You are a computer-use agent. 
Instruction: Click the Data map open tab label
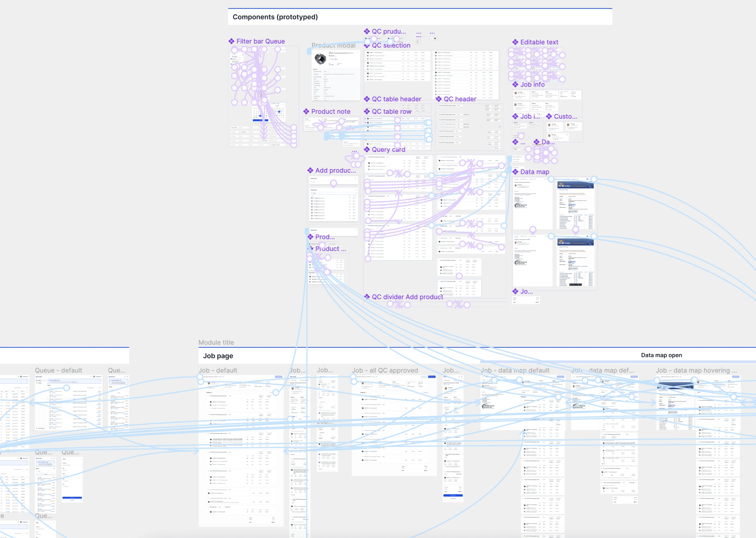pos(661,355)
